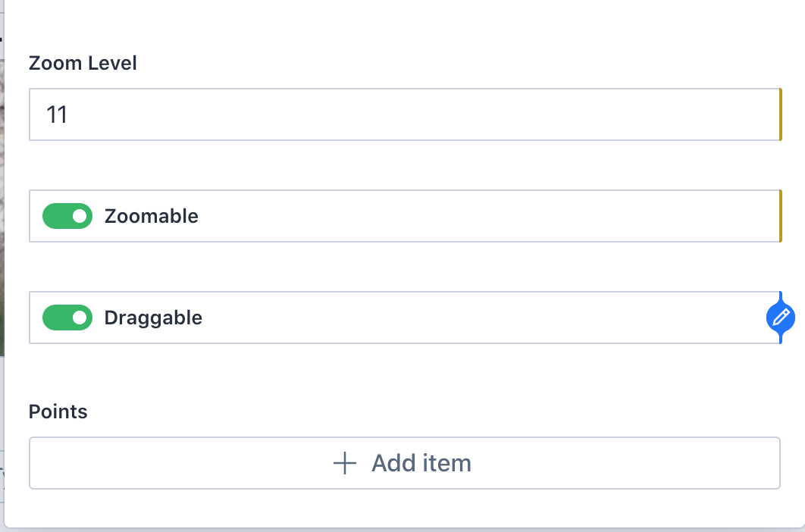Click the white knob of Draggable switch
This screenshot has width=805, height=532.
pos(80,318)
